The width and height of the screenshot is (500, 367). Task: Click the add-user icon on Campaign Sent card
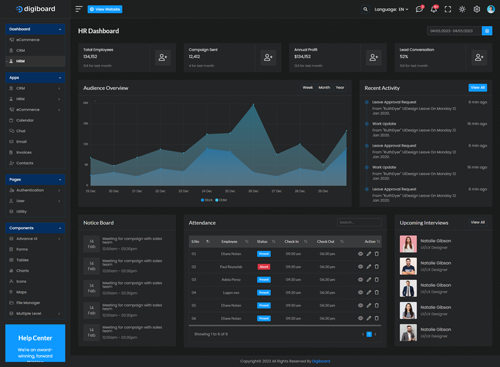tap(268, 58)
